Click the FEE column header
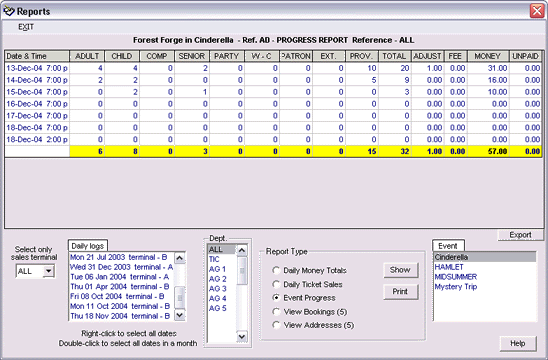This screenshot has height=360, width=548. [x=455, y=56]
